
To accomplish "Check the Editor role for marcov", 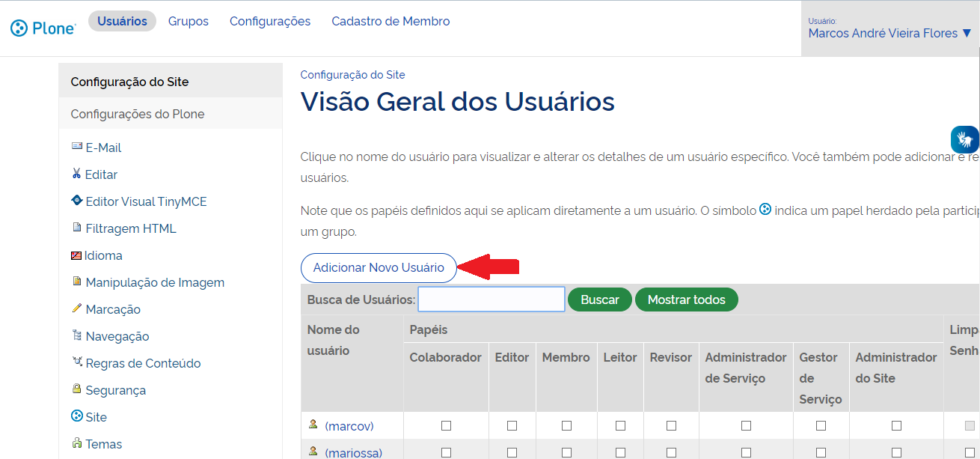I will [x=512, y=425].
